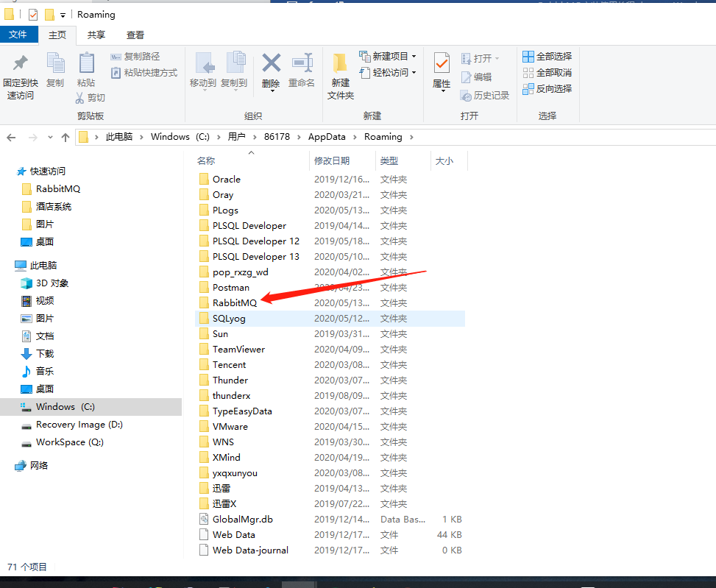The width and height of the screenshot is (716, 588).
Task: Click 此电脑 in the address bar
Action: pos(118,137)
